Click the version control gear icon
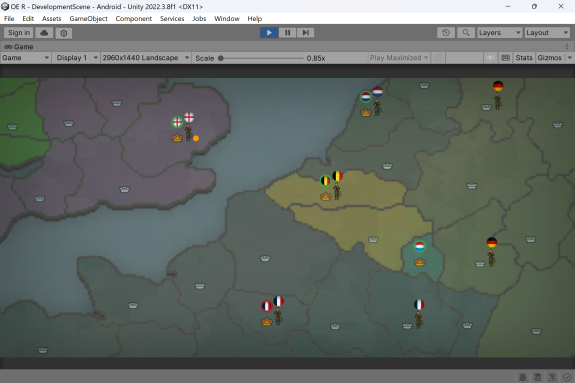Image resolution: width=575 pixels, height=383 pixels. click(63, 33)
